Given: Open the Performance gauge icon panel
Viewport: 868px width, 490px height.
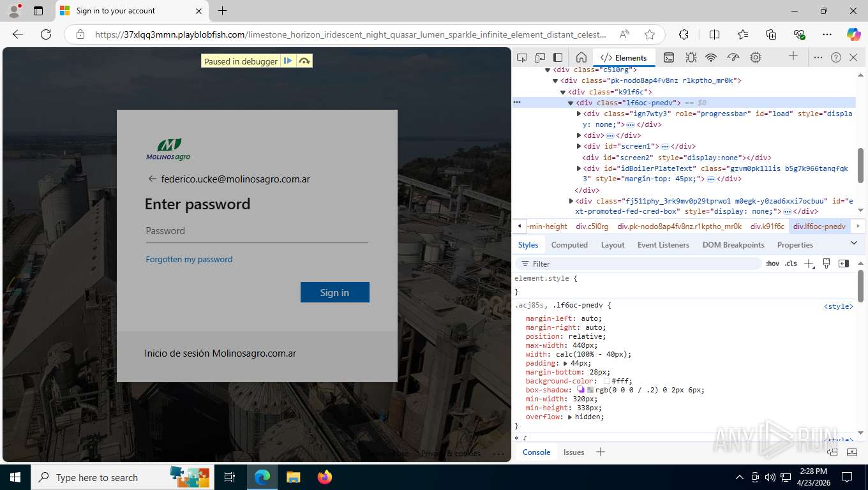Looking at the screenshot, I should (733, 57).
